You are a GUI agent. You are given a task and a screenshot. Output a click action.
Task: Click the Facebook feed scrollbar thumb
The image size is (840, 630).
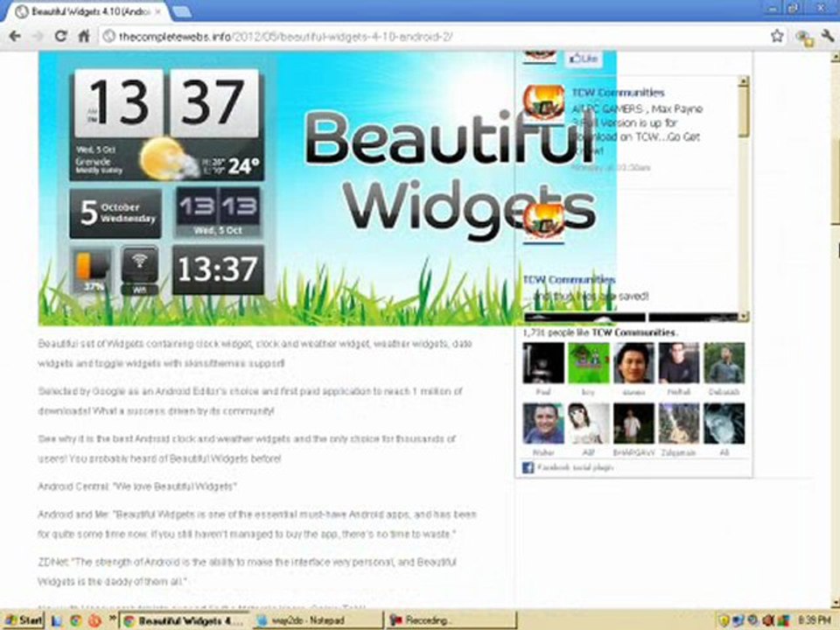743,113
